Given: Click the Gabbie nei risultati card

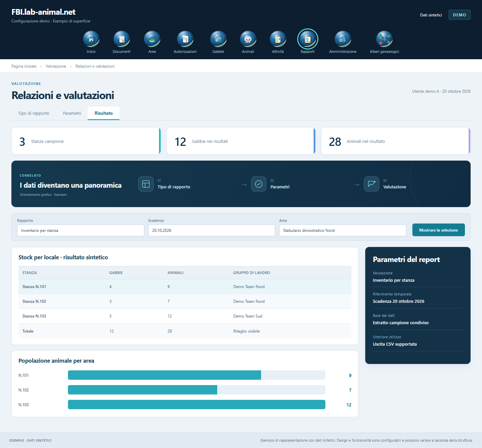Looking at the screenshot, I should point(241,141).
